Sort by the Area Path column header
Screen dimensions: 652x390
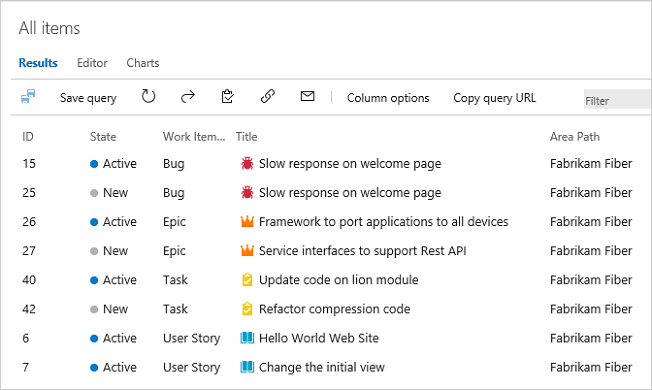click(575, 137)
